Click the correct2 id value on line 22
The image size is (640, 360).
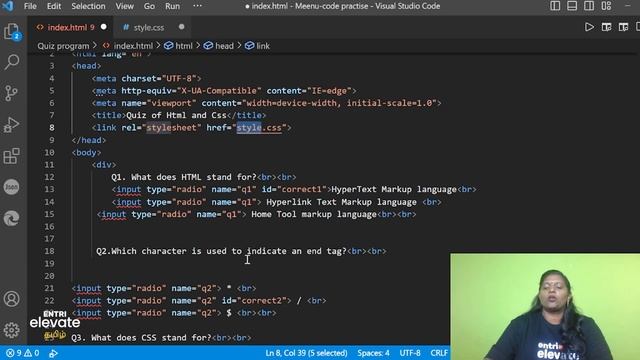point(262,301)
